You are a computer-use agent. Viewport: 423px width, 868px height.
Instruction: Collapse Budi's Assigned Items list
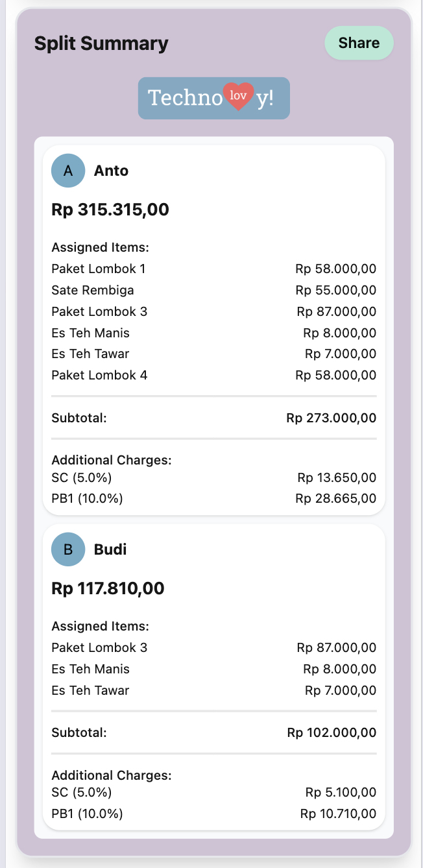99,627
